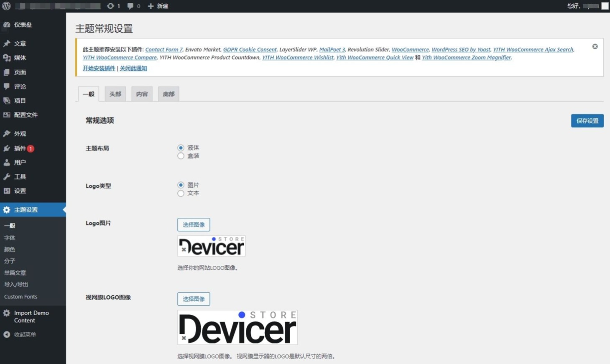Open the 分子 submenu item

click(x=10, y=261)
